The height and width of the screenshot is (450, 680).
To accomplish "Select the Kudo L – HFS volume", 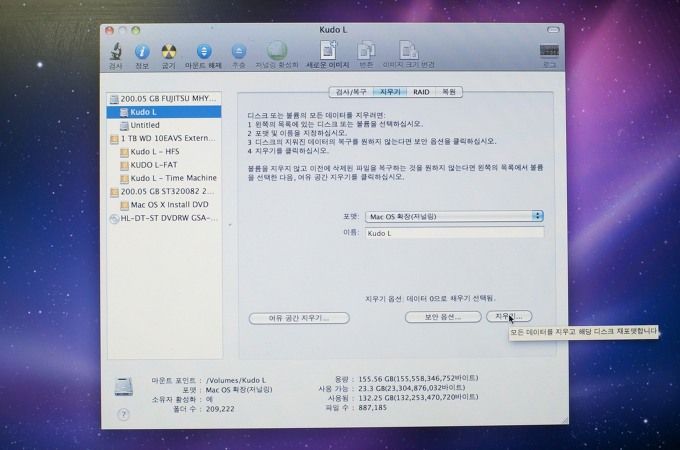I will (x=164, y=152).
